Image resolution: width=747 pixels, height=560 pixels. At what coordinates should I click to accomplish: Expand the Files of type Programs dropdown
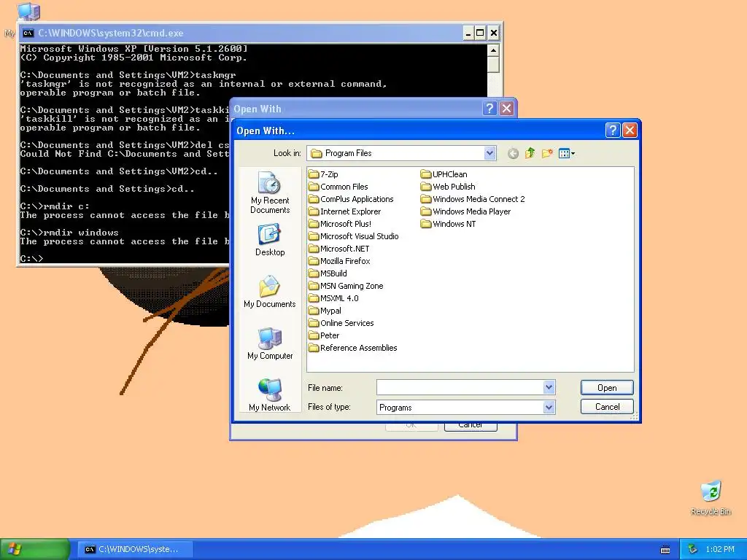(x=549, y=407)
